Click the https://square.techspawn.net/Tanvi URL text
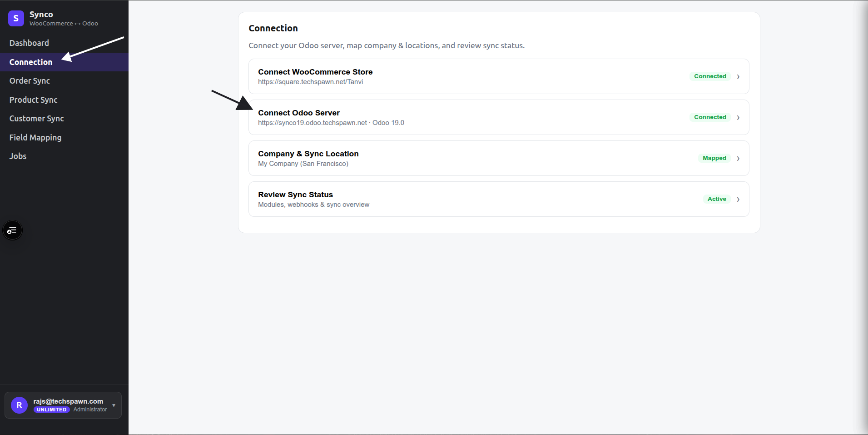Image resolution: width=868 pixels, height=435 pixels. [x=310, y=82]
